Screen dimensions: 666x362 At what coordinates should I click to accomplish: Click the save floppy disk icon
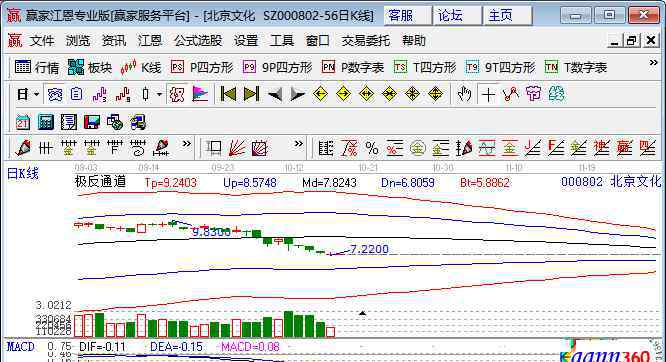click(x=92, y=122)
